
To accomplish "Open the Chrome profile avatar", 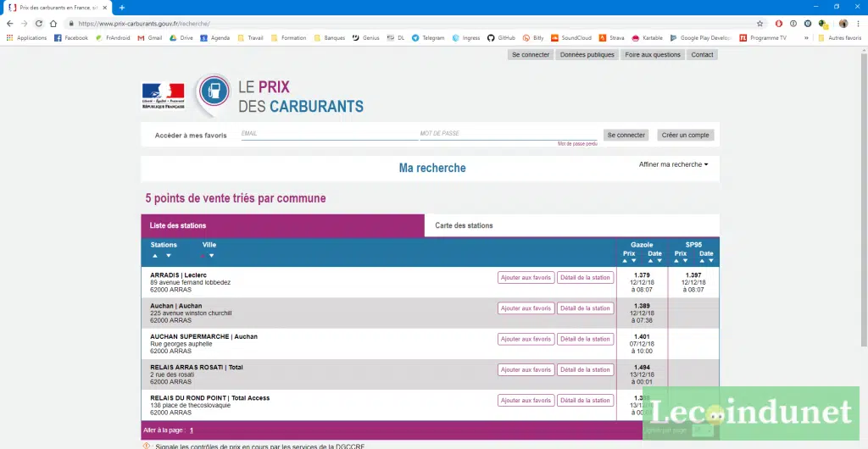I will click(x=843, y=24).
